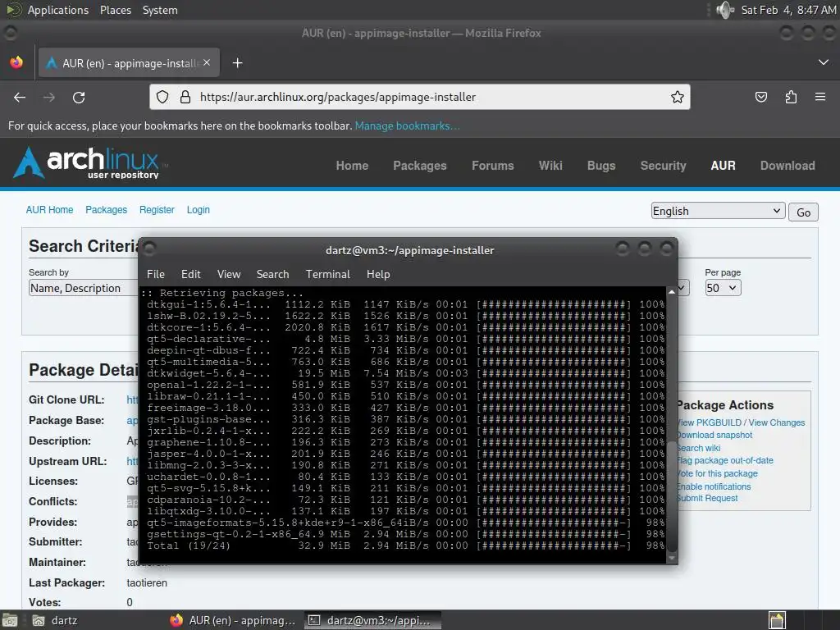Click Last Packager name taotieren
Viewport: 840px width, 630px height.
pyautogui.click(x=147, y=583)
